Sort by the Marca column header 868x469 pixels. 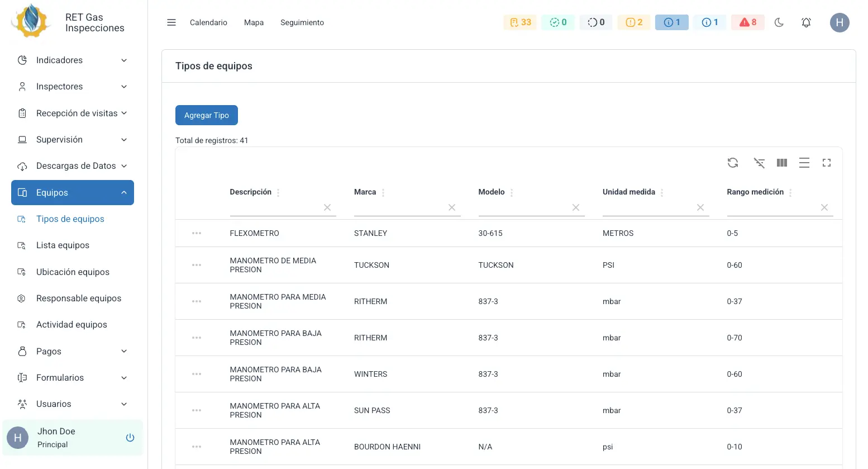click(x=365, y=192)
